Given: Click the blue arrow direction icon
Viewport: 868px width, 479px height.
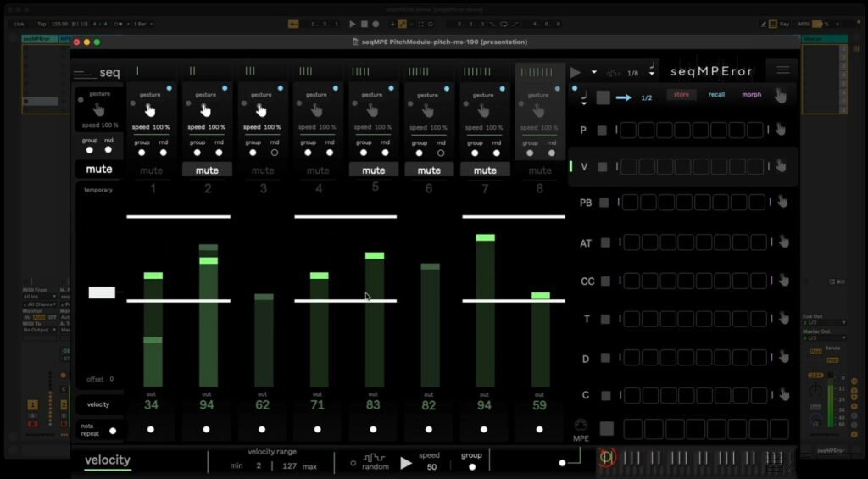Looking at the screenshot, I should coord(623,98).
